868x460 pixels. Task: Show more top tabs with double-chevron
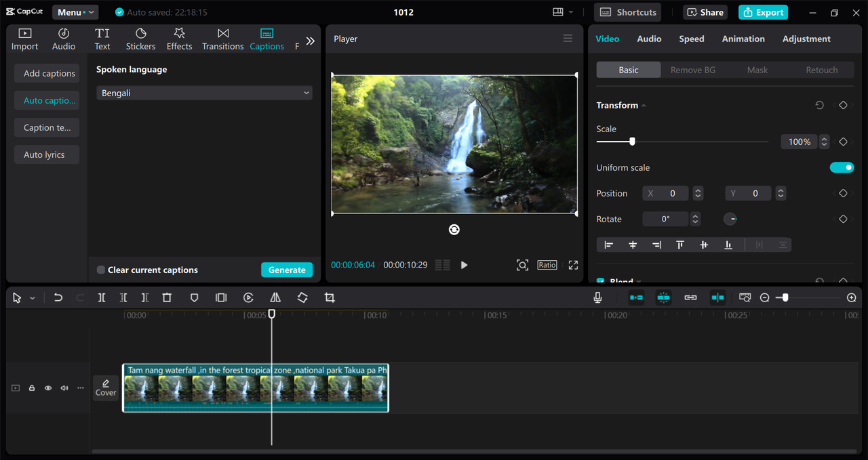(310, 41)
